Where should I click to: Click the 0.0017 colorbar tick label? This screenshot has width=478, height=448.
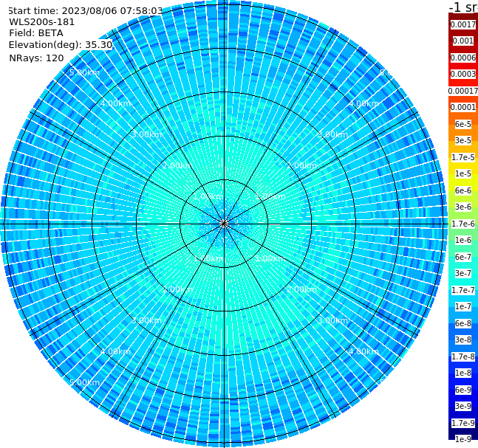tap(463, 24)
